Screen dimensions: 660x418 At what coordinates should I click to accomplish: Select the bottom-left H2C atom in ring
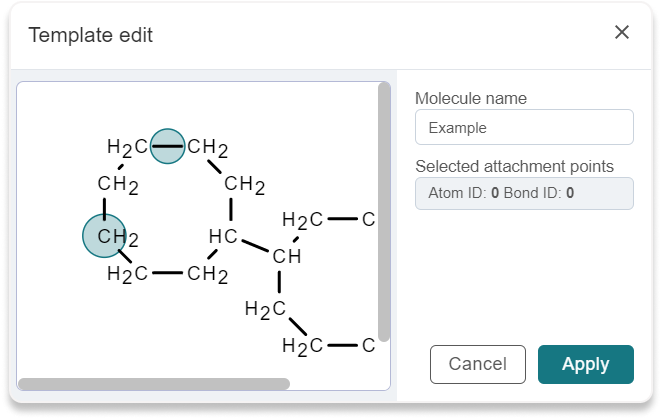127,274
